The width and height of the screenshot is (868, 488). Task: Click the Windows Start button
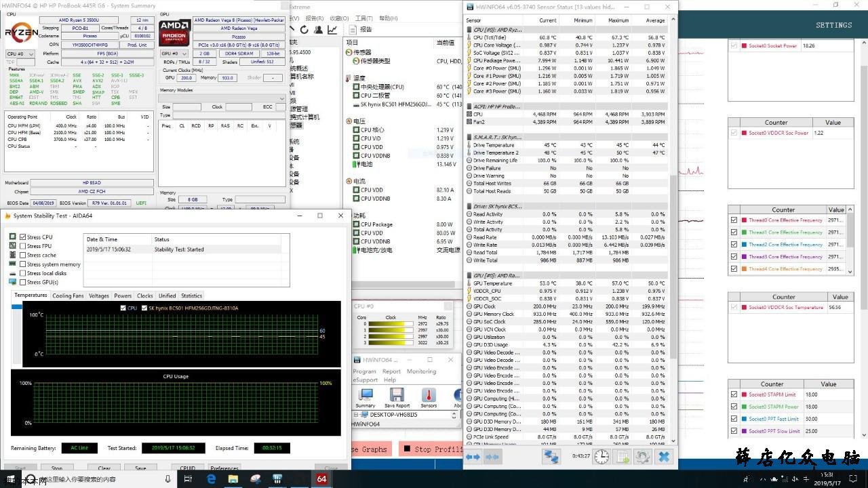[12, 479]
